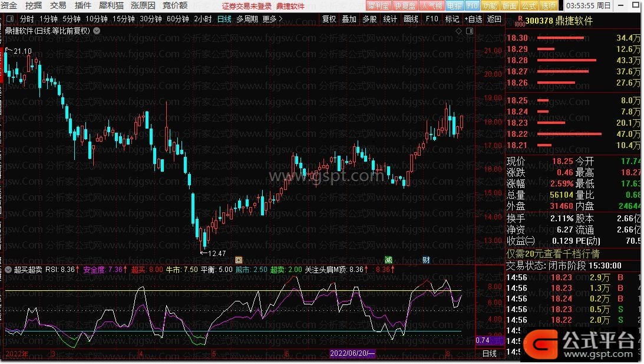Viewport: 644px width, 364px height.
Task: Switch to the 分时 intraday tab
Action: (x=27, y=19)
